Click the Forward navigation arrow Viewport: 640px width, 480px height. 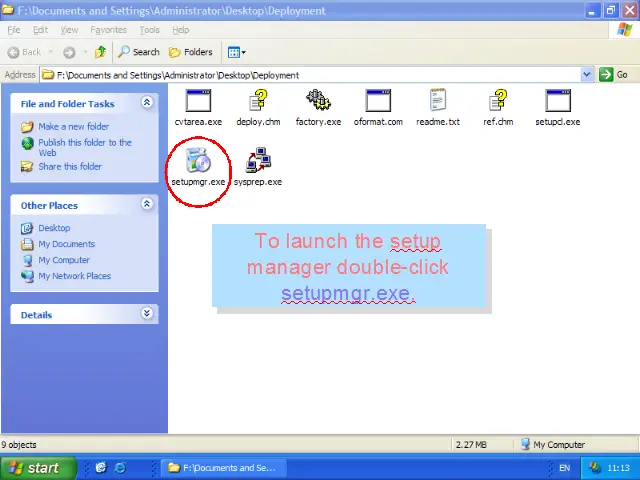[x=69, y=52]
